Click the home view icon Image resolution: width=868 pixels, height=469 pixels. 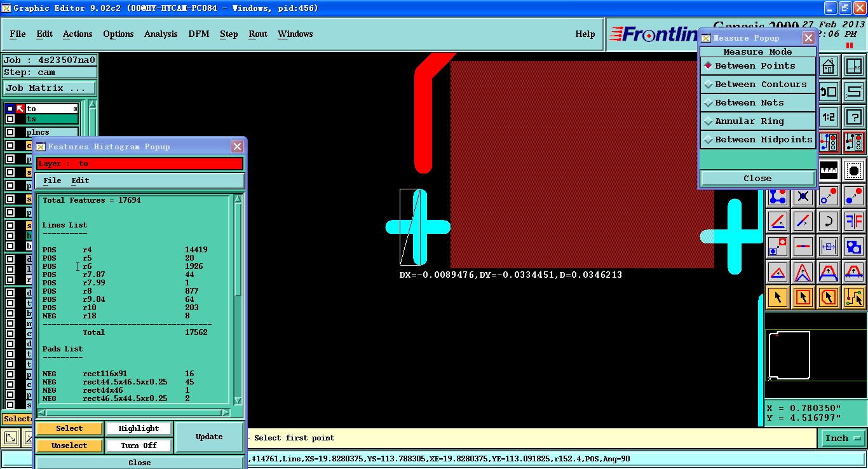pyautogui.click(x=828, y=65)
